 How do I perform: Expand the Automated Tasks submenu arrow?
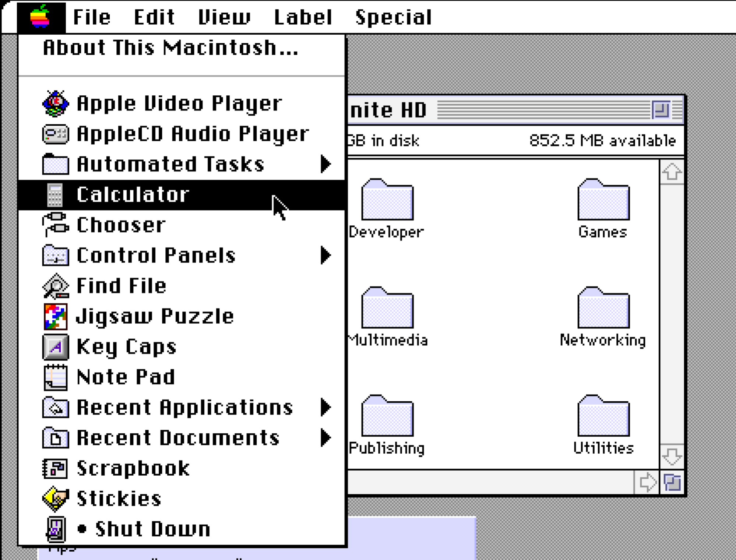325,164
